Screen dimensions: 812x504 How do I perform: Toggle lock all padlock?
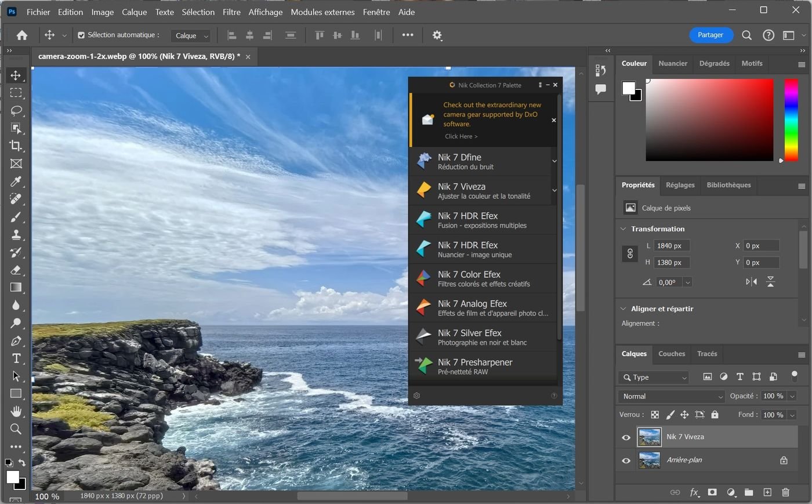[715, 415]
